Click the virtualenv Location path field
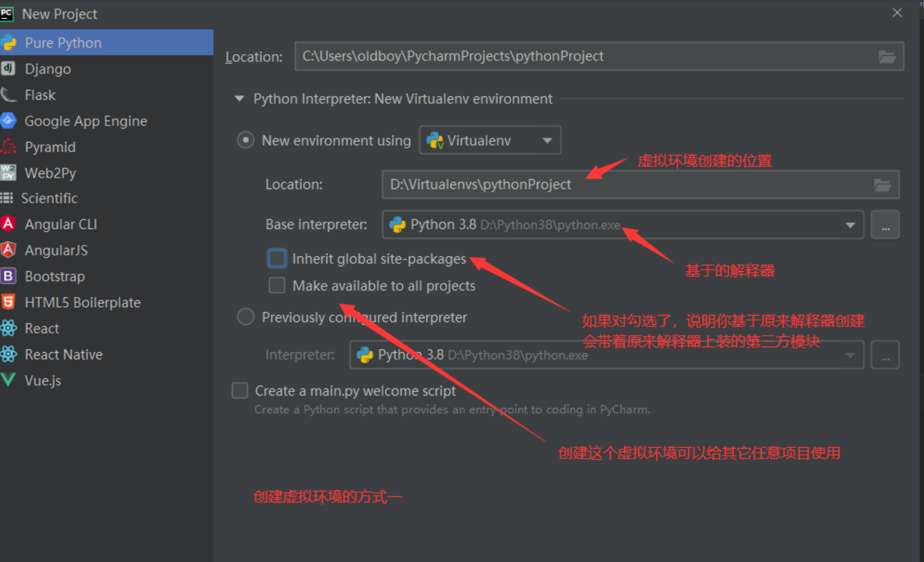The height and width of the screenshot is (562, 924). 640,185
